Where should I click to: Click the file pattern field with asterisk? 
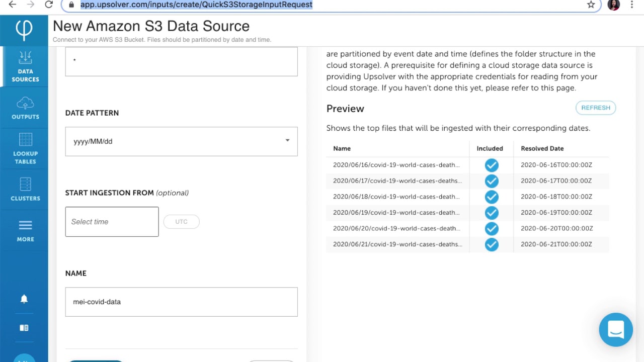click(x=181, y=61)
